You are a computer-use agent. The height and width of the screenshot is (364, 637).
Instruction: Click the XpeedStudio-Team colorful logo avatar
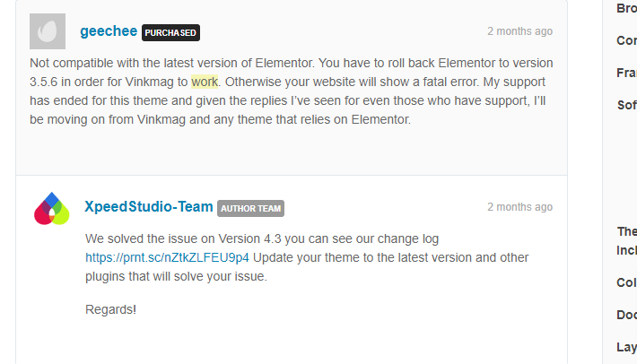[x=52, y=209]
